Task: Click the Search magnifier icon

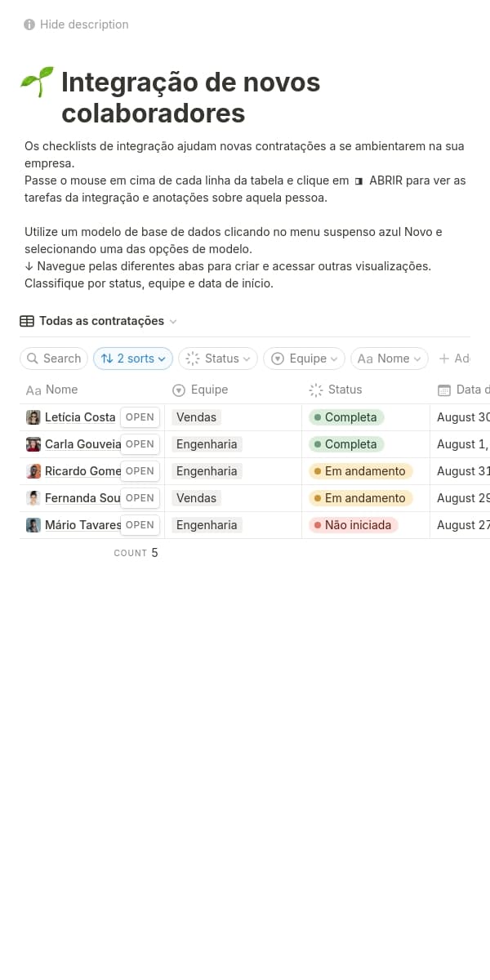Action: pos(32,359)
